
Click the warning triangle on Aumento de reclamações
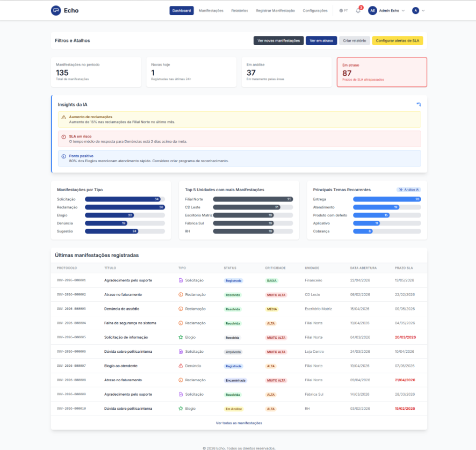click(64, 117)
